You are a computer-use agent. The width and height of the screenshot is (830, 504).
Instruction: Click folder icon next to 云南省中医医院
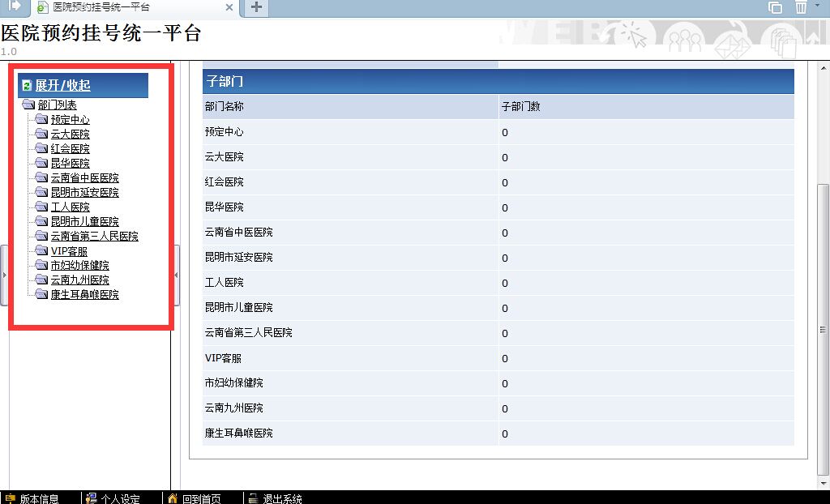click(42, 177)
